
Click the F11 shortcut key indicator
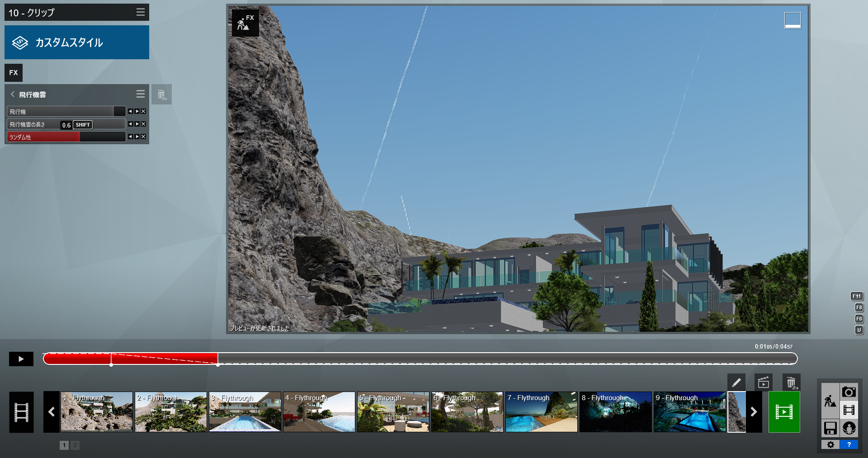[x=857, y=297]
